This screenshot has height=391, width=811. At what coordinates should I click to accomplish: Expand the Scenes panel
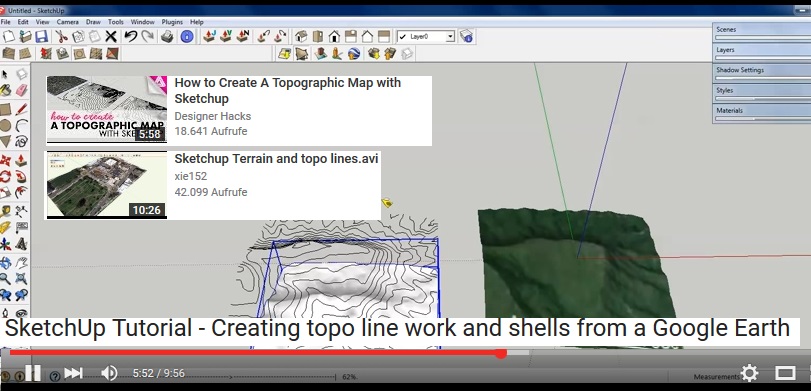pos(761,32)
